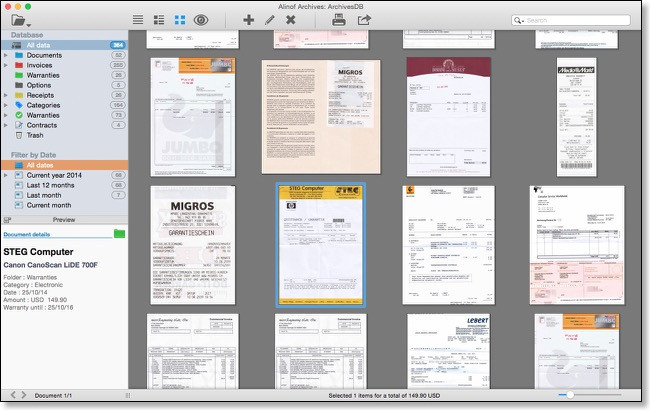This screenshot has height=410, width=650.
Task: Expand the Invoices folder
Action: pos(6,65)
